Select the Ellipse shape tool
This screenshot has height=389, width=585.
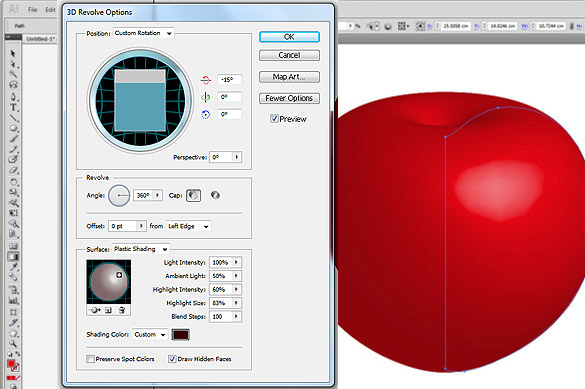(13, 128)
